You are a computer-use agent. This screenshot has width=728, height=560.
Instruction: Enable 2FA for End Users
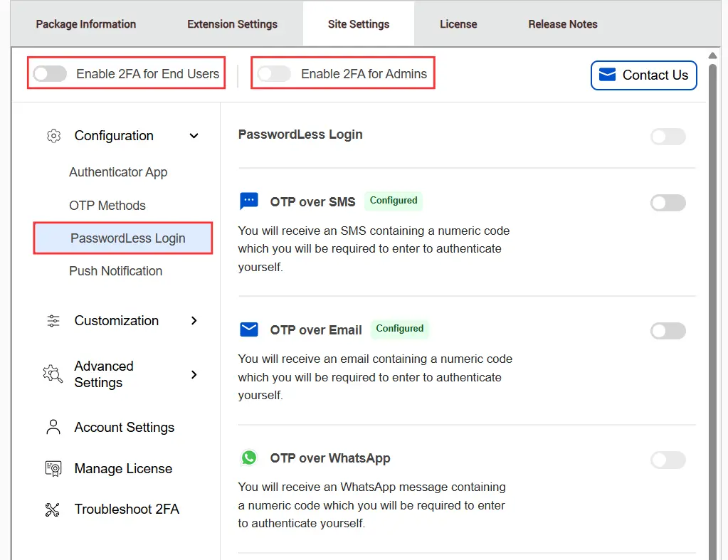pos(49,73)
